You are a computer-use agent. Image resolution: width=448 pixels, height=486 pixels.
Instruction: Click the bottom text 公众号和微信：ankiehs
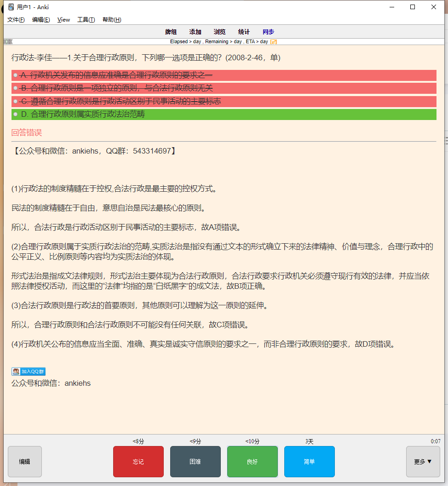51,383
